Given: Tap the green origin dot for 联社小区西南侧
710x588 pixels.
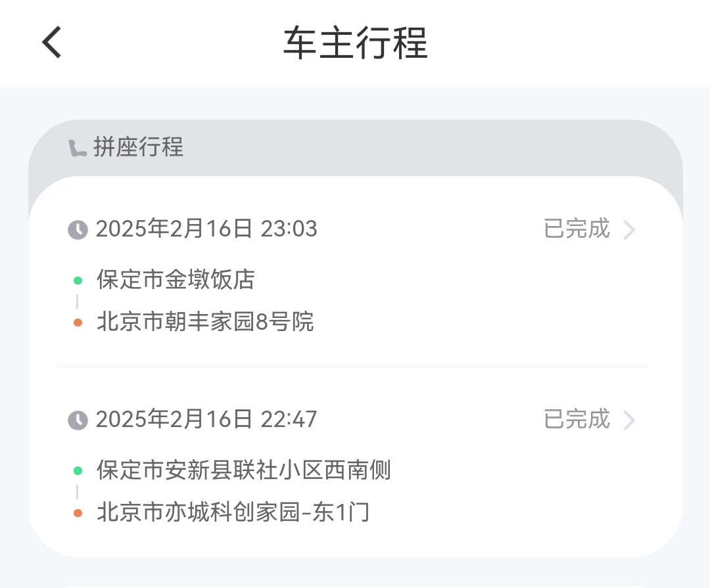Looking at the screenshot, I should [x=78, y=471].
